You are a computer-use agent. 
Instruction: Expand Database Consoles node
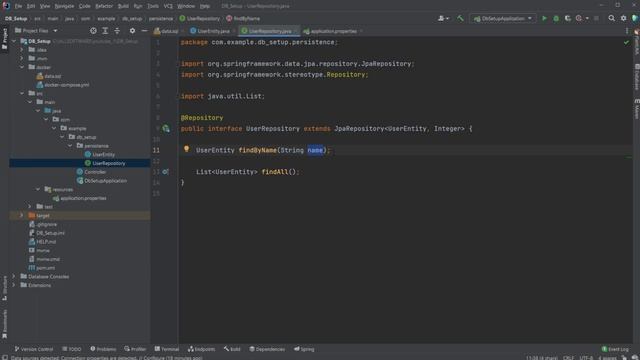[x=14, y=276]
